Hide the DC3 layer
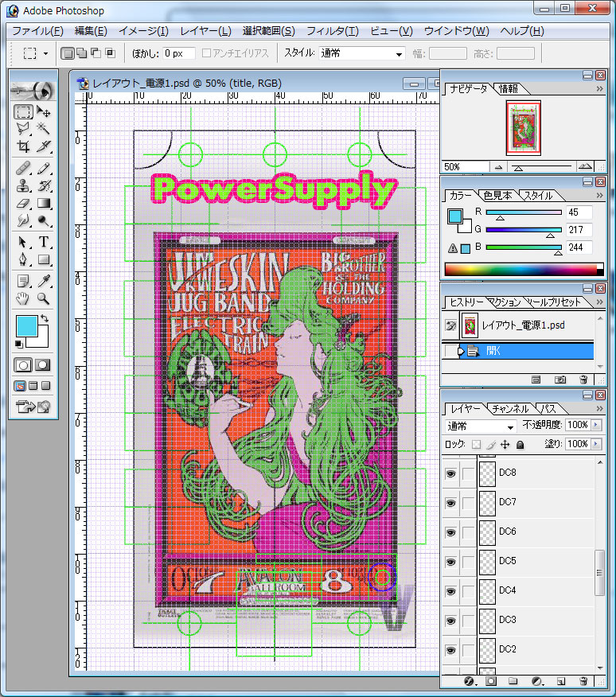The image size is (616, 697). pyautogui.click(x=450, y=621)
